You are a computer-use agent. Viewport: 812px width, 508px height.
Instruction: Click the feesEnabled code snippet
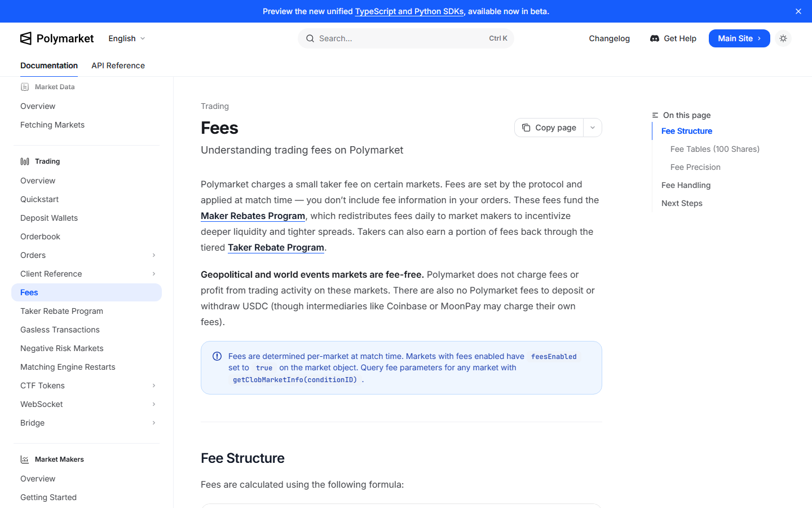pyautogui.click(x=554, y=357)
